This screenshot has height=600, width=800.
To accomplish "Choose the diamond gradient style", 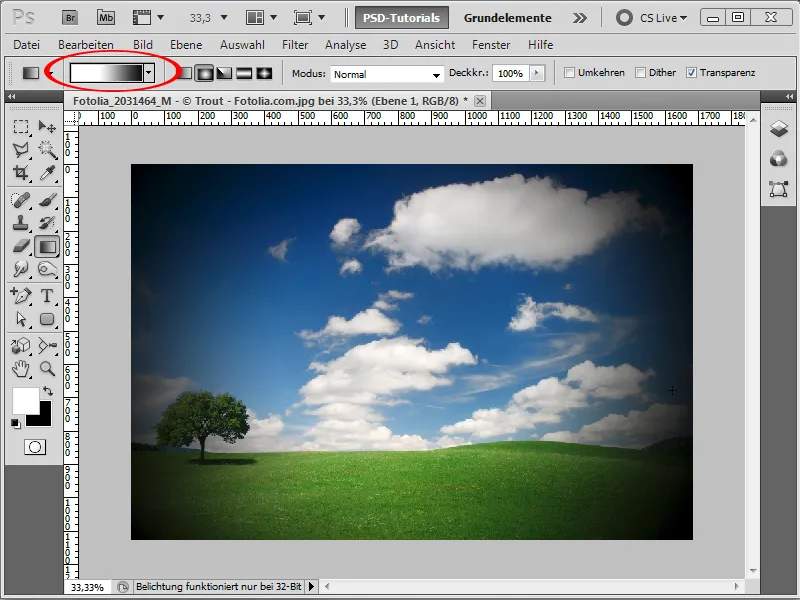I will (264, 73).
